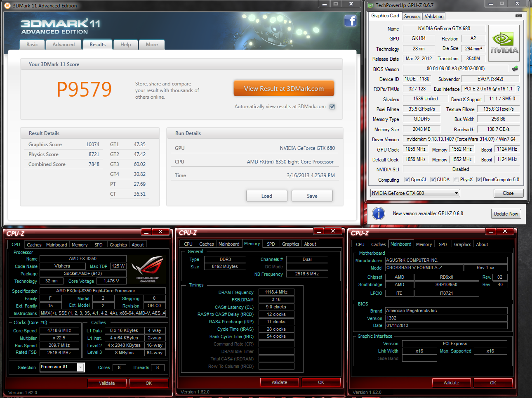Switch to the Advanced tab in 3DMark

(x=64, y=45)
